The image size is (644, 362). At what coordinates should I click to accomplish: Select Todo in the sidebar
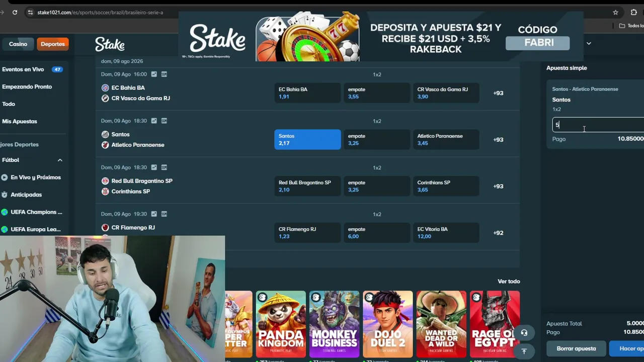click(9, 104)
